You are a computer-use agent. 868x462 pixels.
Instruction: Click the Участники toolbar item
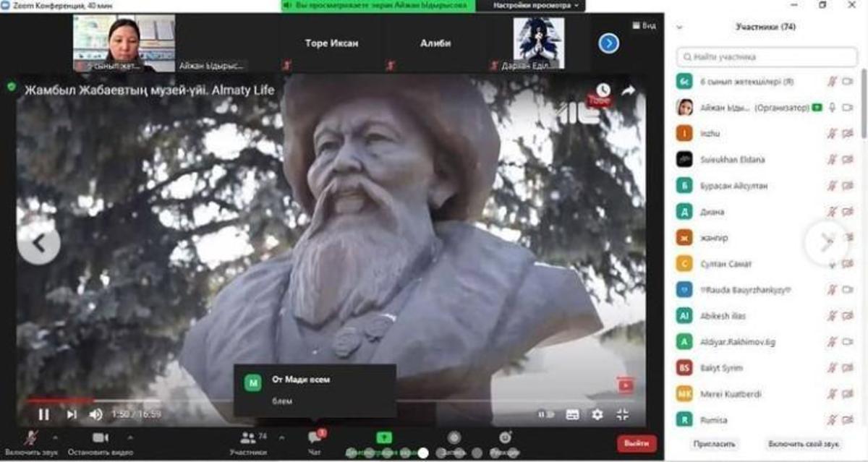(248, 442)
